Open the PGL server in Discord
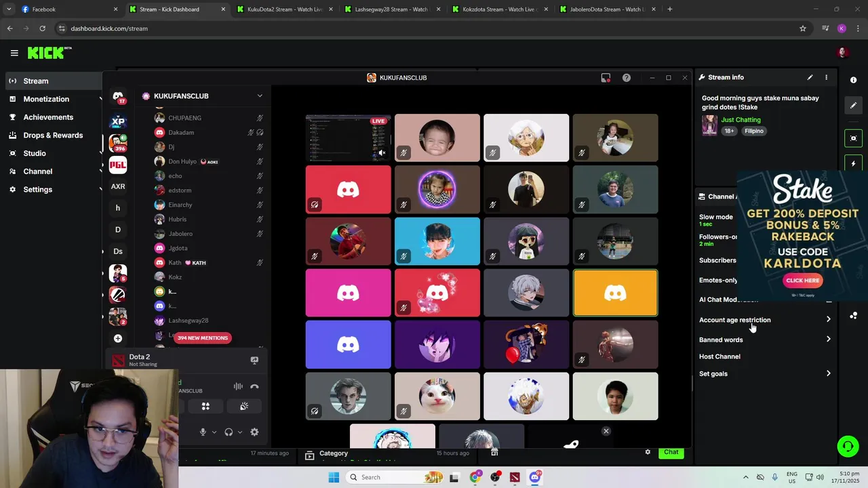The width and height of the screenshot is (868, 488). [x=118, y=165]
